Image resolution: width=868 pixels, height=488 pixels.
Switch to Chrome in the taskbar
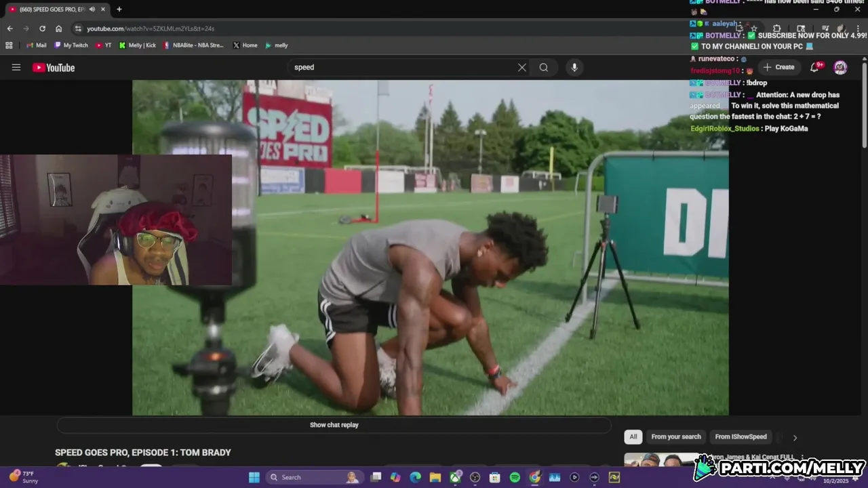point(535,477)
